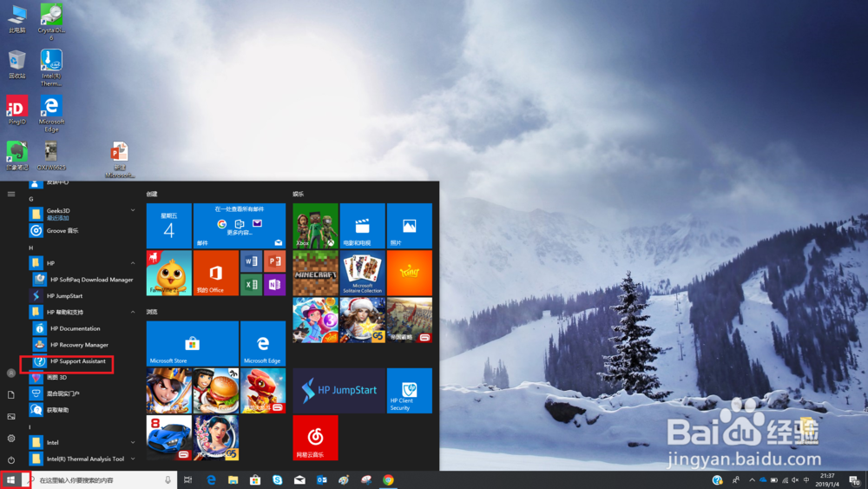Open the King tile

[x=410, y=273]
